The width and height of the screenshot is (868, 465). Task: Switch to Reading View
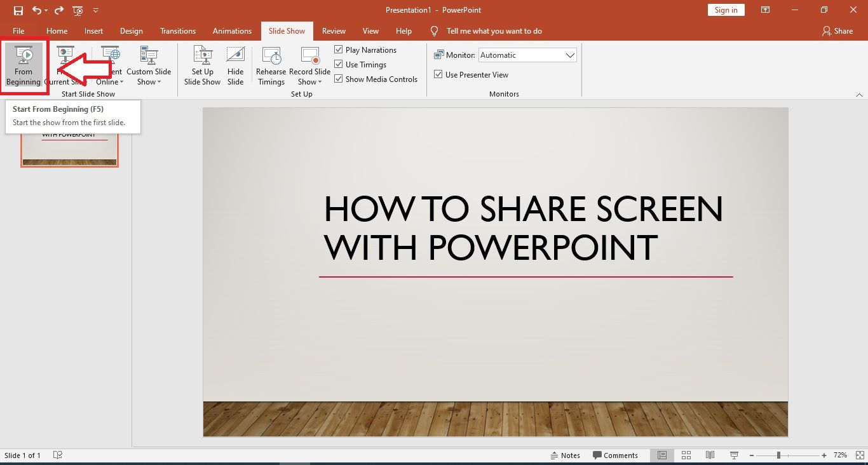coord(710,455)
